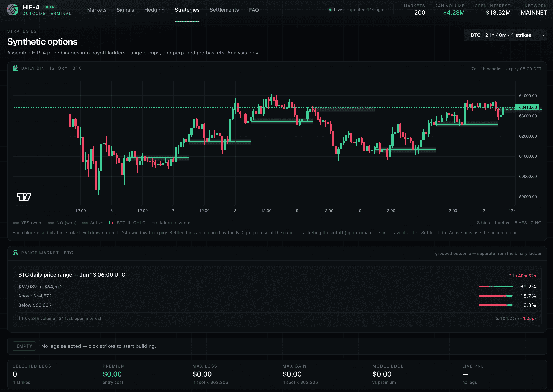Image resolution: width=553 pixels, height=392 pixels.
Task: Switch to the Signals tab
Action: tap(125, 10)
